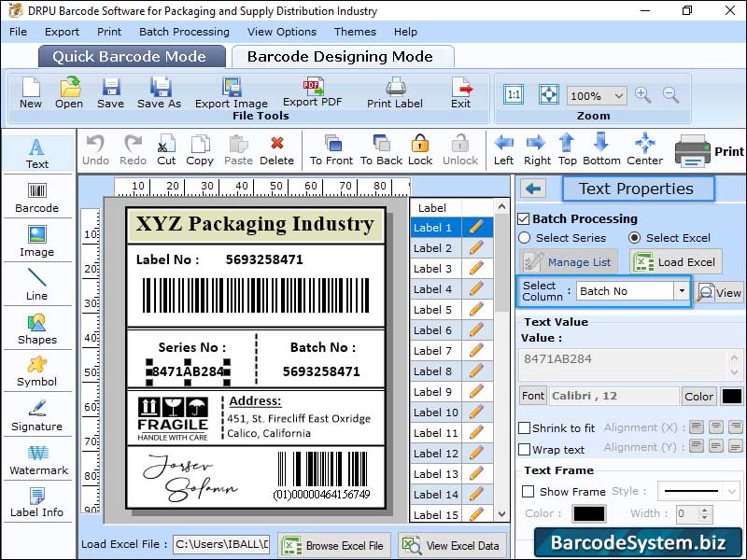The height and width of the screenshot is (560, 747).
Task: Open the View Options menu
Action: tap(282, 32)
